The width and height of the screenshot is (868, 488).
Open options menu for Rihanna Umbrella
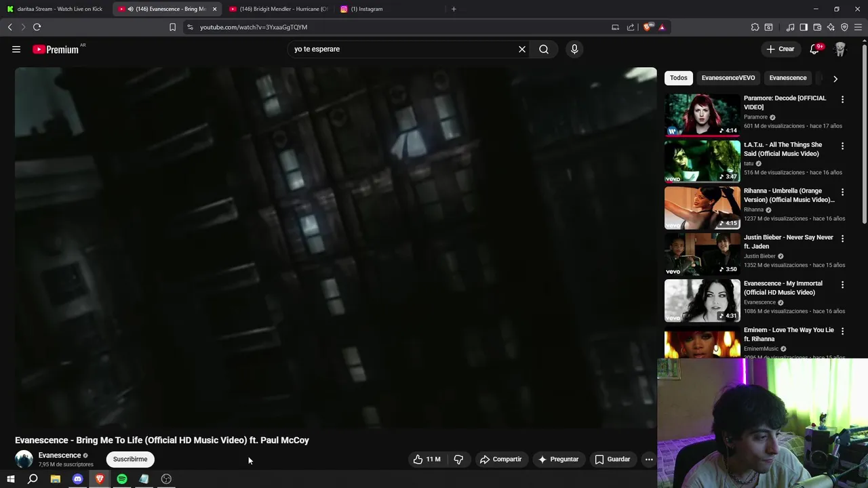pos(842,192)
